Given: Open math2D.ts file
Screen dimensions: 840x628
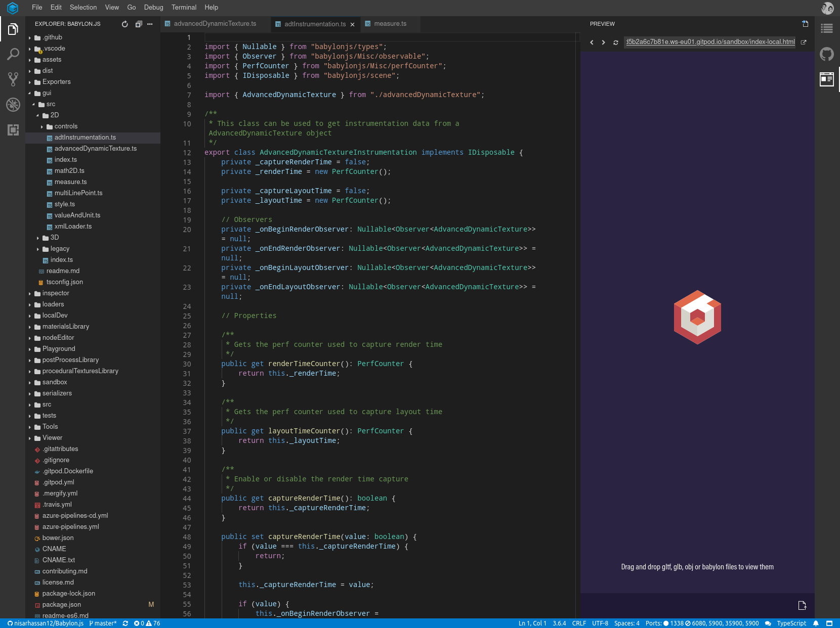Looking at the screenshot, I should coord(93,171).
